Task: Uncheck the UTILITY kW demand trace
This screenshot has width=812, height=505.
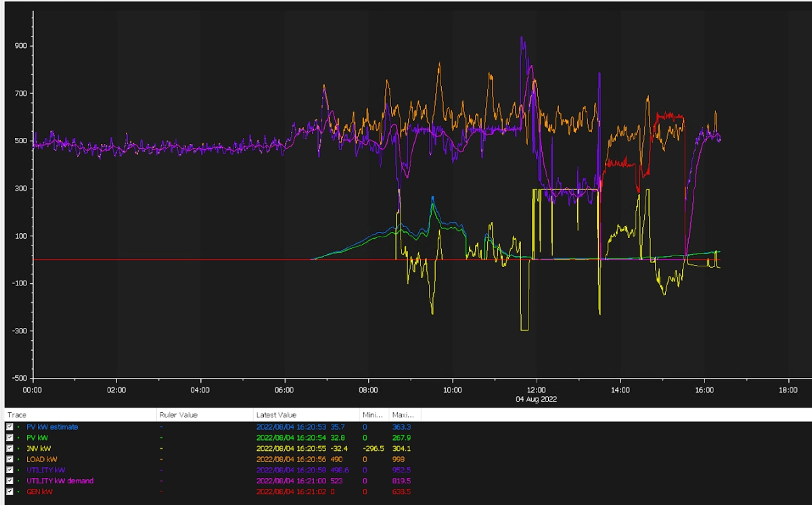Action: click(x=9, y=481)
